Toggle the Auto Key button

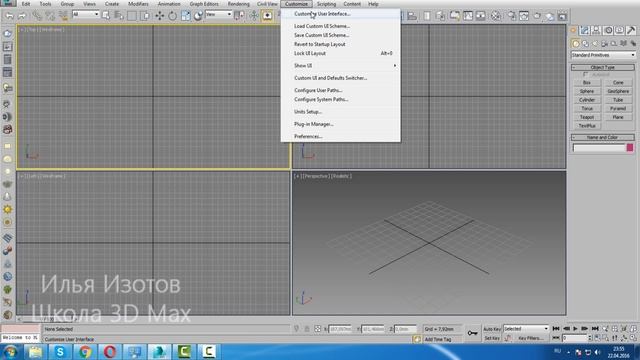point(492,329)
